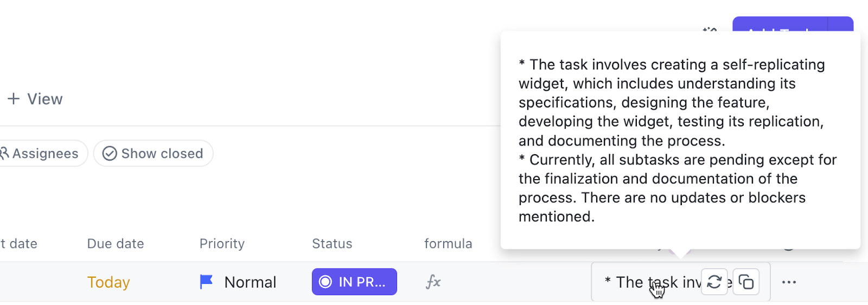The height and width of the screenshot is (305, 868).
Task: Copy the AI summary with copy icon
Action: [746, 282]
